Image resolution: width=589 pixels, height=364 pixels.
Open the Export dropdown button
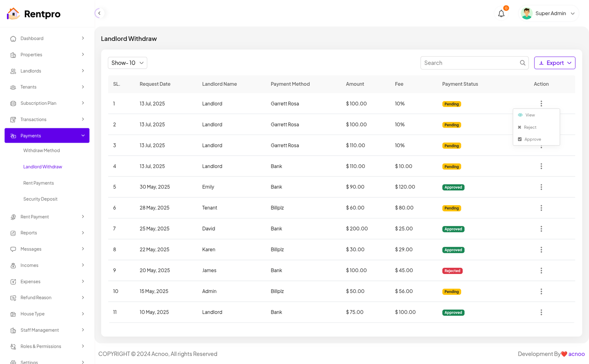pyautogui.click(x=554, y=63)
